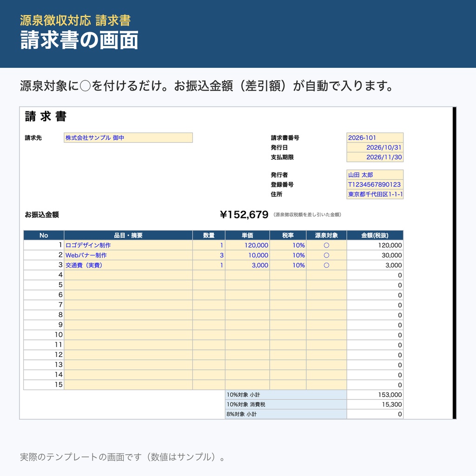Image resolution: width=476 pixels, height=476 pixels.
Task: Click amount 120,000 in 金額(税抜) column
Action: point(375,245)
